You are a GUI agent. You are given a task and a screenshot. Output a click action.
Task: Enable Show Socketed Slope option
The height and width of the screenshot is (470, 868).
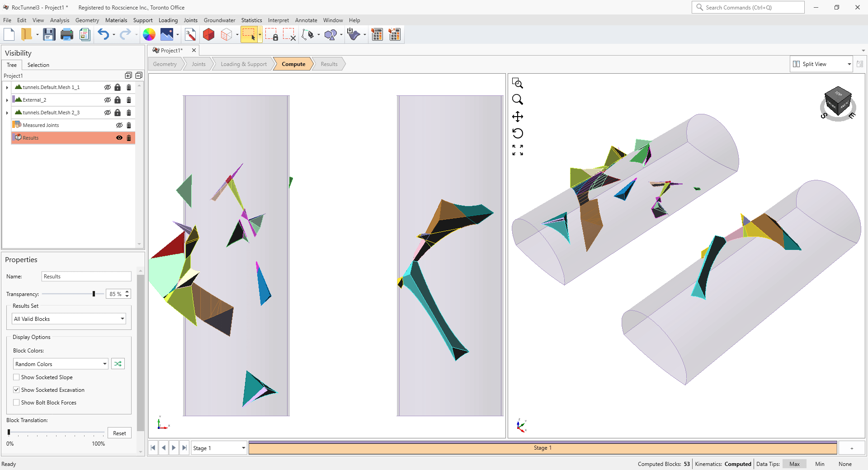17,377
